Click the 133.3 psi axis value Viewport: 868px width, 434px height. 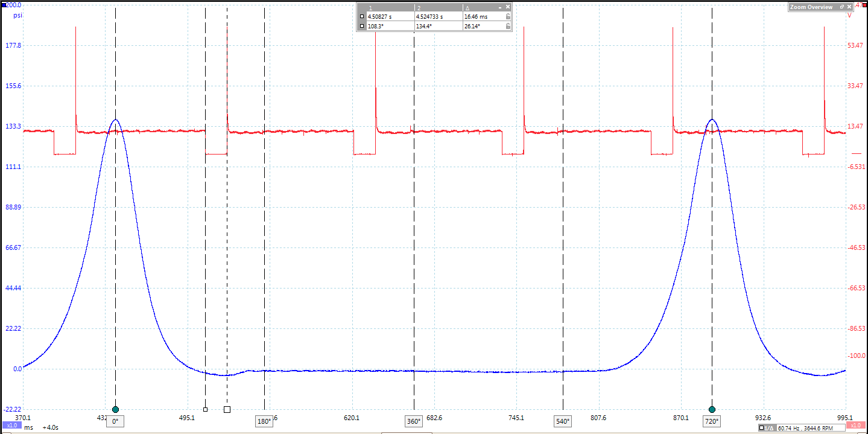[x=13, y=126]
